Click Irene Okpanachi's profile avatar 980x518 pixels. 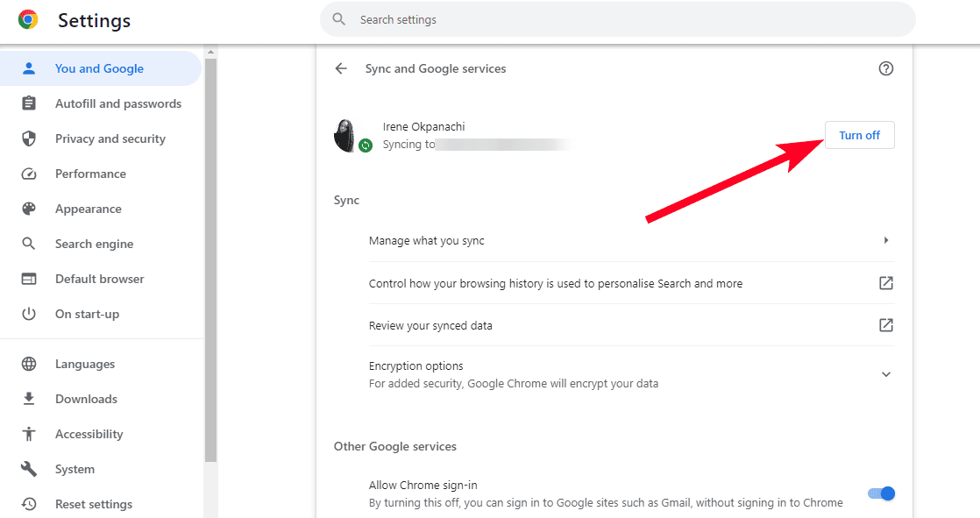[x=348, y=136]
